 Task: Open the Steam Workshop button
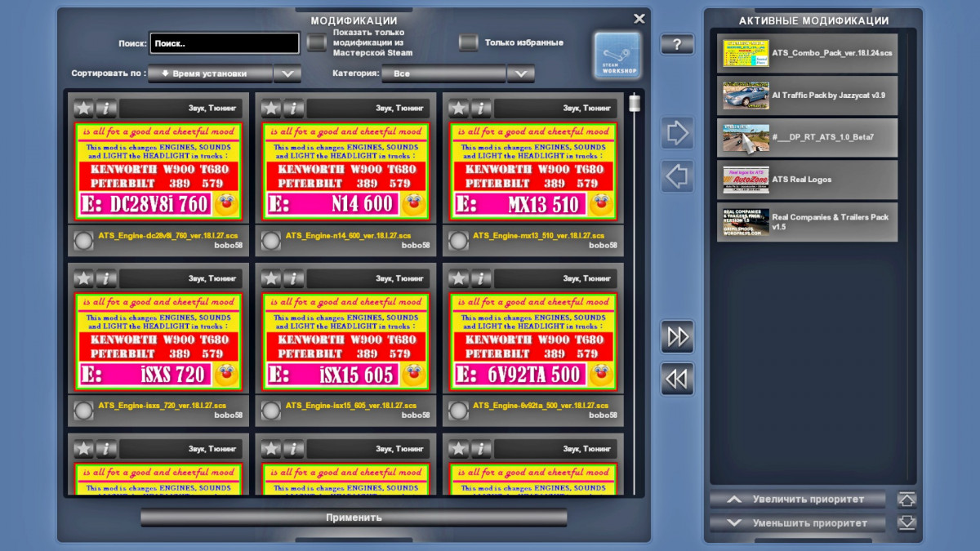[x=617, y=56]
